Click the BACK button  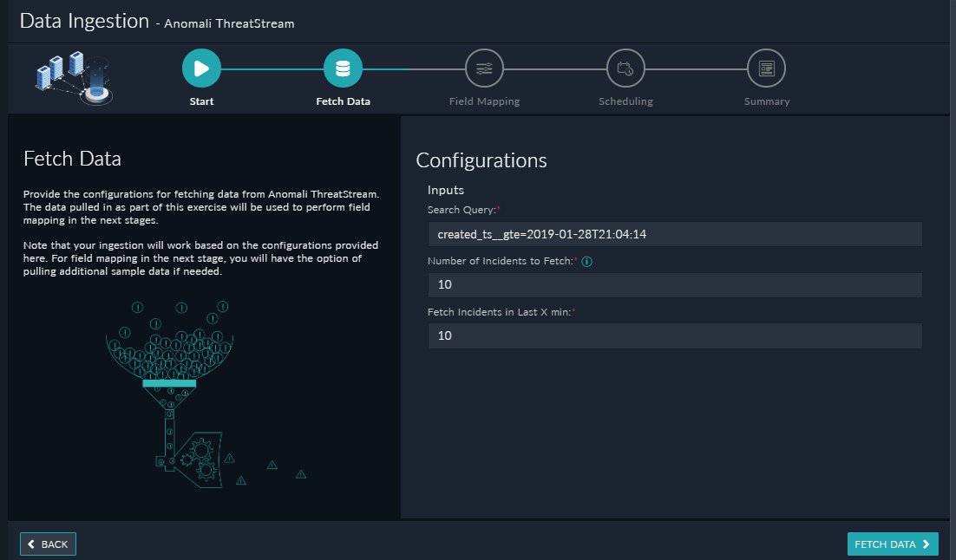(49, 544)
